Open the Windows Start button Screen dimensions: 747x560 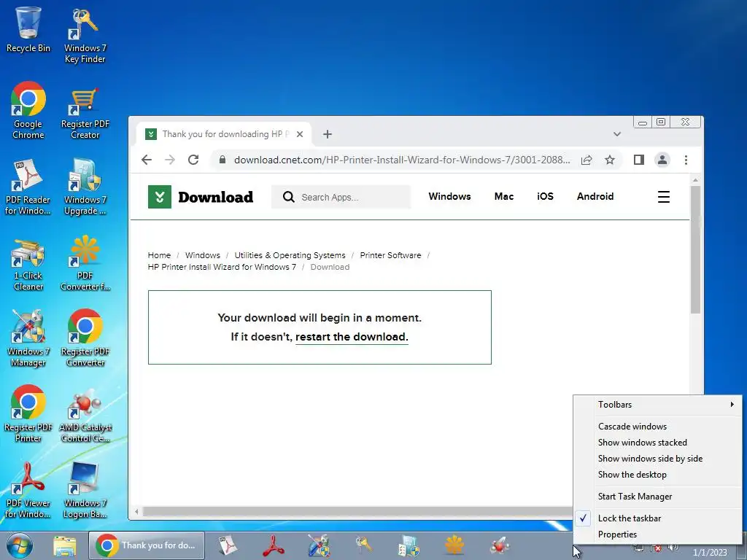click(19, 545)
